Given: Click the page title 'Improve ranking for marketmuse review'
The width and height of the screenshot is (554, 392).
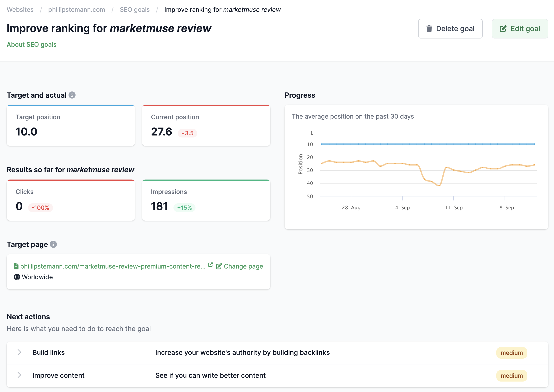Looking at the screenshot, I should [109, 28].
